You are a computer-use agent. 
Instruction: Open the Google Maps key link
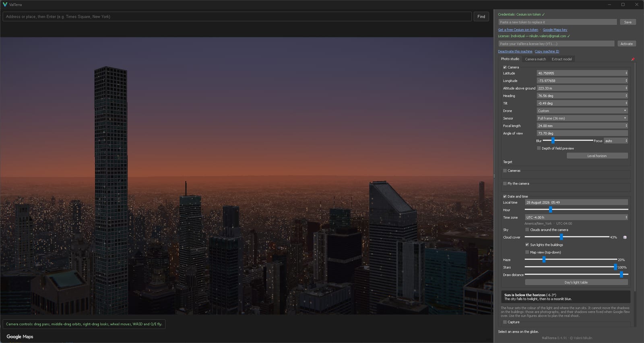[x=555, y=30]
